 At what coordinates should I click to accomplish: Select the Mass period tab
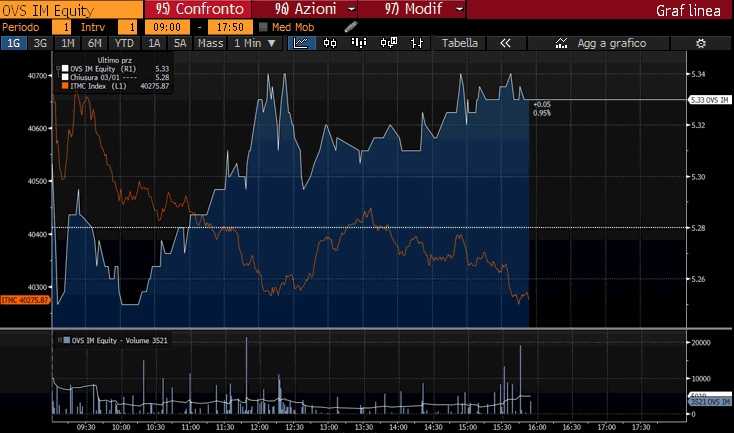(210, 43)
